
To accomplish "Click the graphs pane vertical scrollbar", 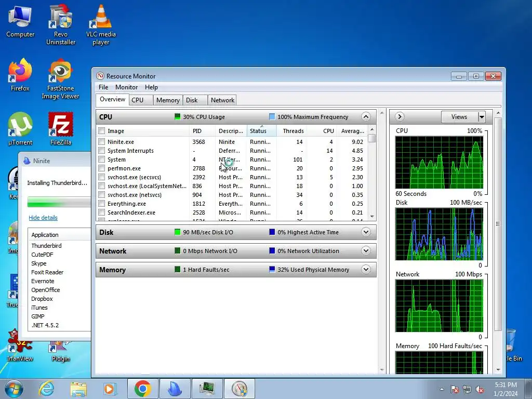I will pyautogui.click(x=498, y=224).
